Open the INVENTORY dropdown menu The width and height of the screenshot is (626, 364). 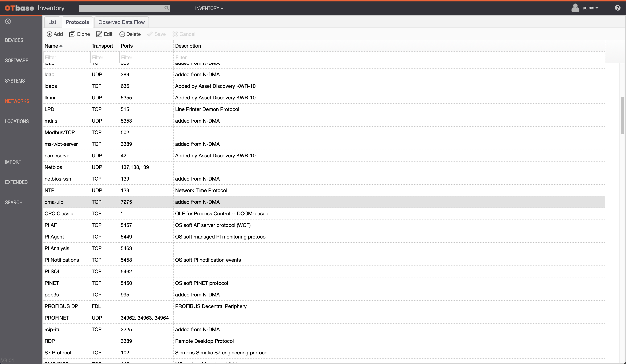tap(209, 9)
